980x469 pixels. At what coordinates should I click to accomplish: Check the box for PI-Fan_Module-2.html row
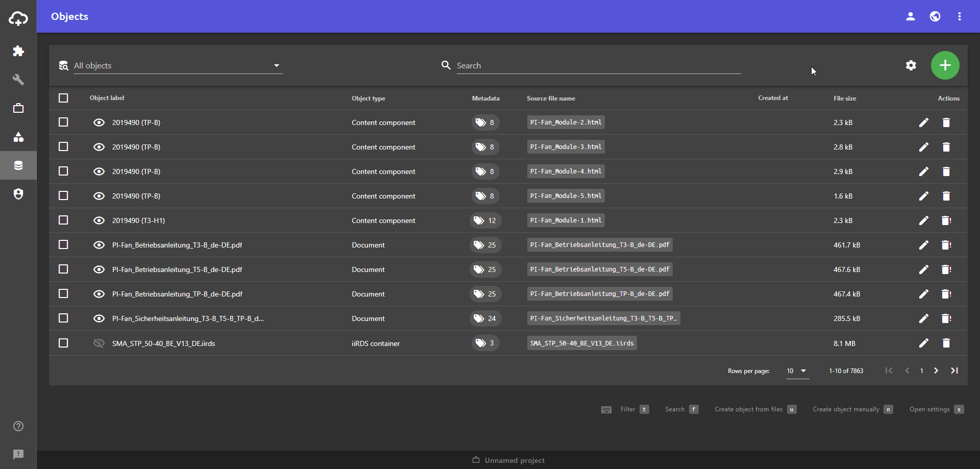63,122
